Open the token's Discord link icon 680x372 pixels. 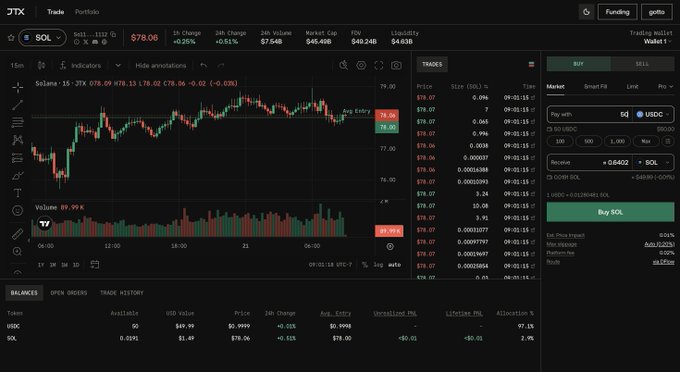95,42
